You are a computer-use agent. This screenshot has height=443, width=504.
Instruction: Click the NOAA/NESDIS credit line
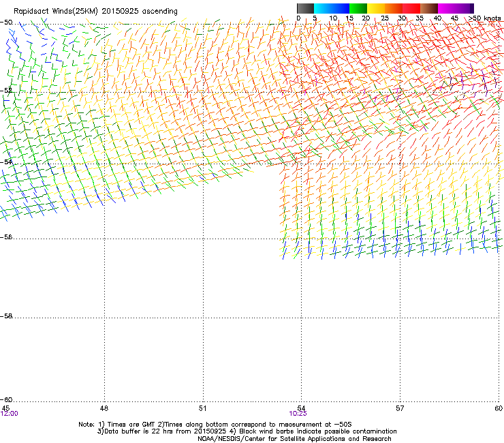point(294,439)
